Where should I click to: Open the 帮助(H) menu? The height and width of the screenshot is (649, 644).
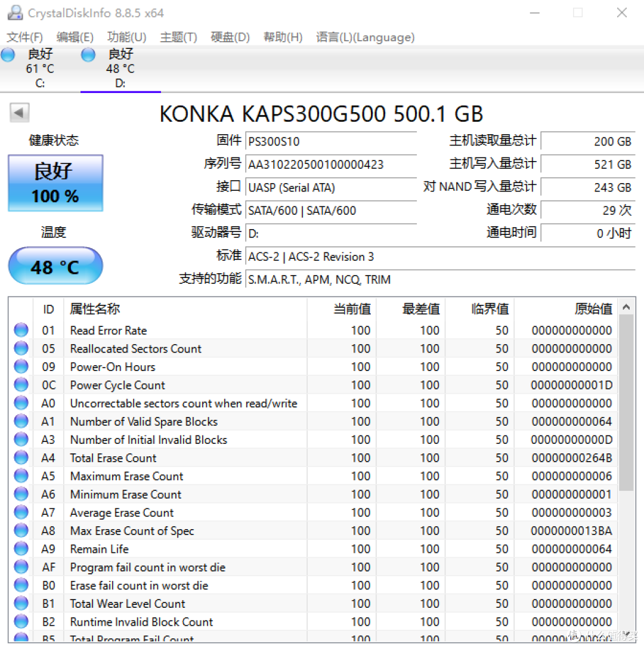coord(283,37)
